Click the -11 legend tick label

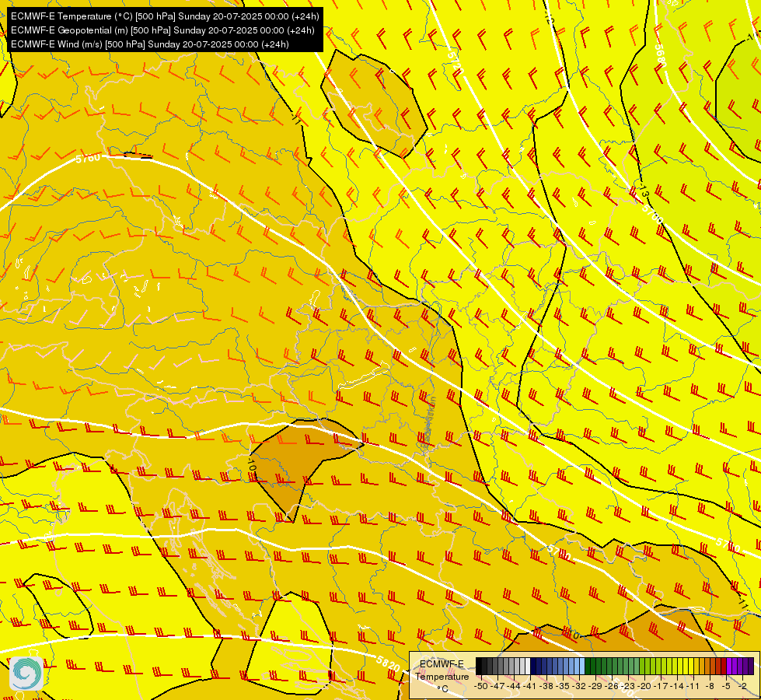(693, 686)
